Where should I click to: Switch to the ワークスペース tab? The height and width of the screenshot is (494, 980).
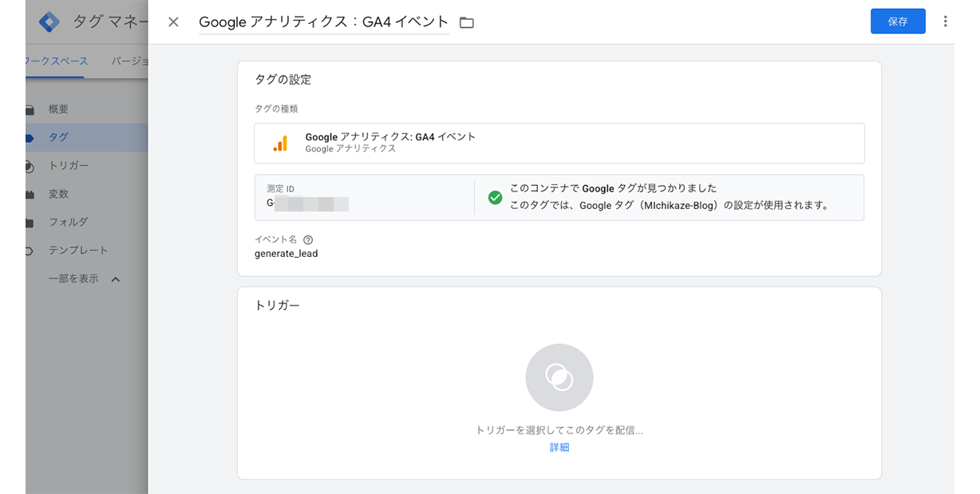(55, 61)
